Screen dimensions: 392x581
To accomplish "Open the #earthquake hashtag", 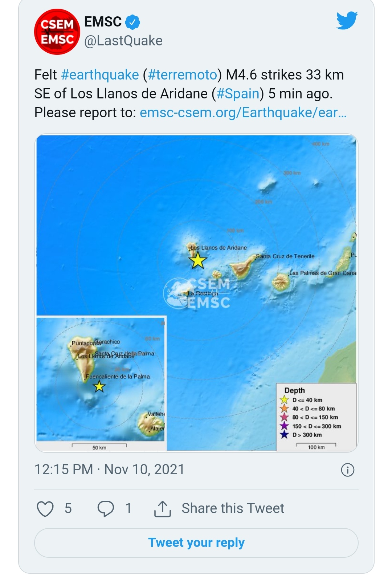I will (x=100, y=75).
